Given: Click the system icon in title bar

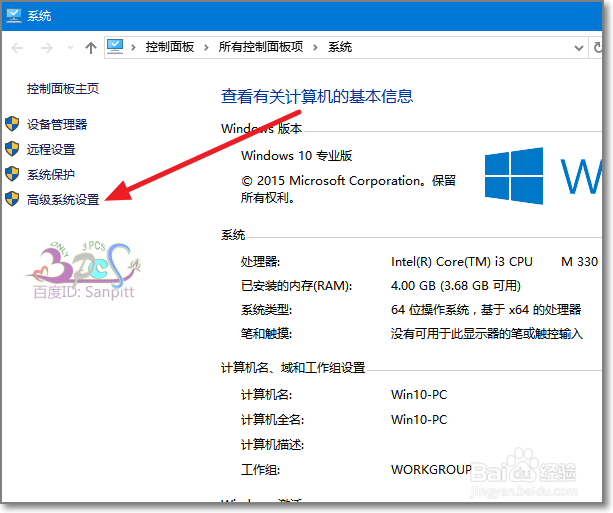Looking at the screenshot, I should click(14, 16).
